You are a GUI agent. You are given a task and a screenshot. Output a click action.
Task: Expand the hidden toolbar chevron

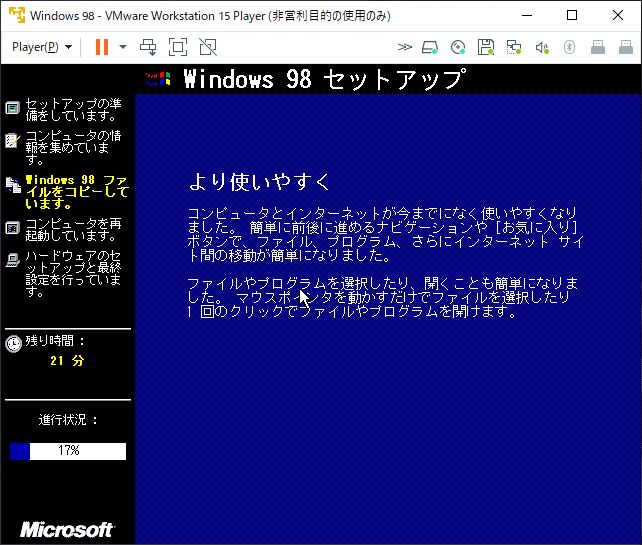pyautogui.click(x=405, y=47)
